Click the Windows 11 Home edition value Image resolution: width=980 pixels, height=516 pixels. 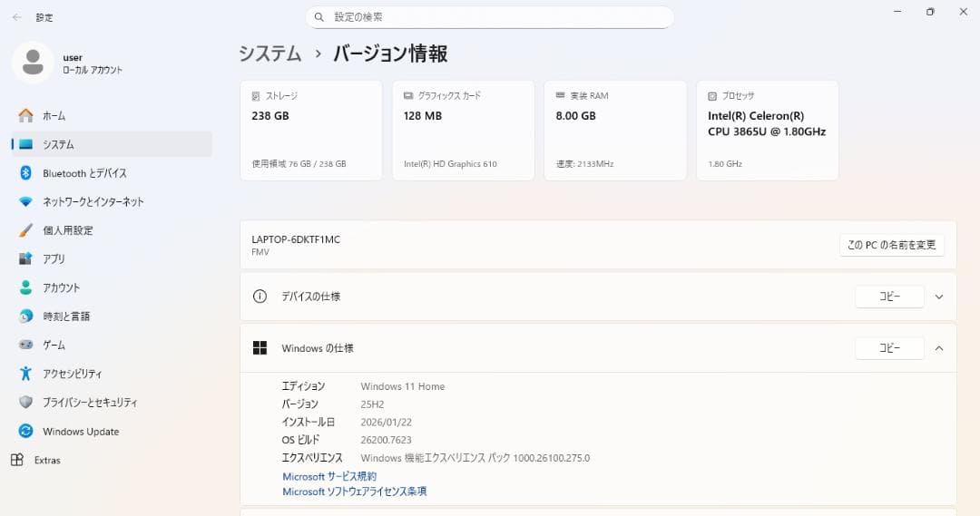point(403,386)
